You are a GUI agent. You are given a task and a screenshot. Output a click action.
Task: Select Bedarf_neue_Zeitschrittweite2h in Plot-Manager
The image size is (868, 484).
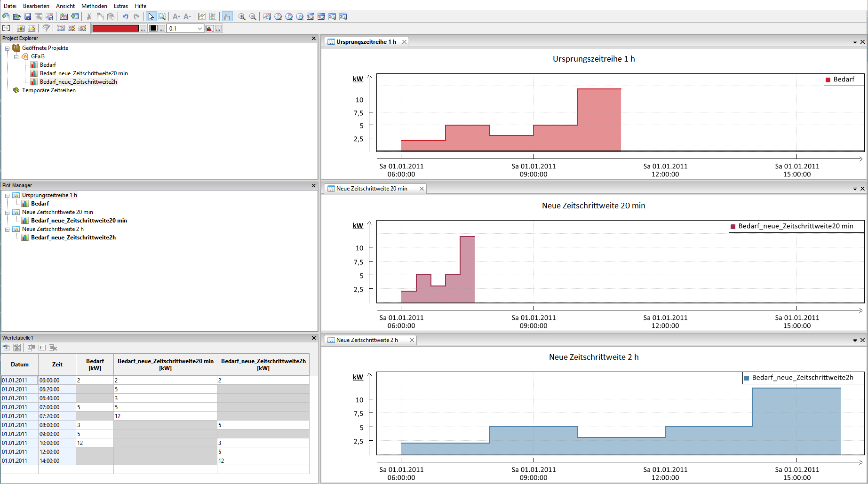(x=73, y=238)
